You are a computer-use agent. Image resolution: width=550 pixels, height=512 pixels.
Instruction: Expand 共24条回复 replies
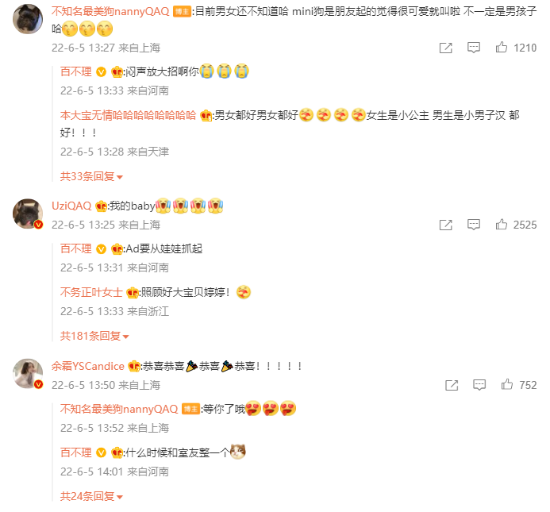click(91, 496)
